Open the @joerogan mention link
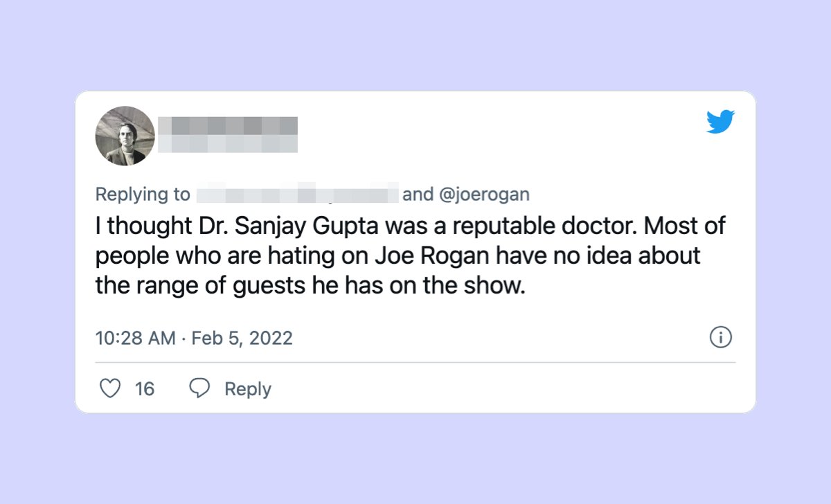The image size is (831, 504). [x=484, y=195]
